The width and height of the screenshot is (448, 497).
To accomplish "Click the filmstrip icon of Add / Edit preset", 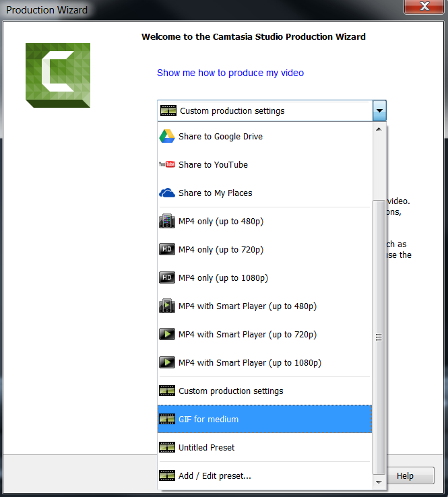I will coord(167,475).
